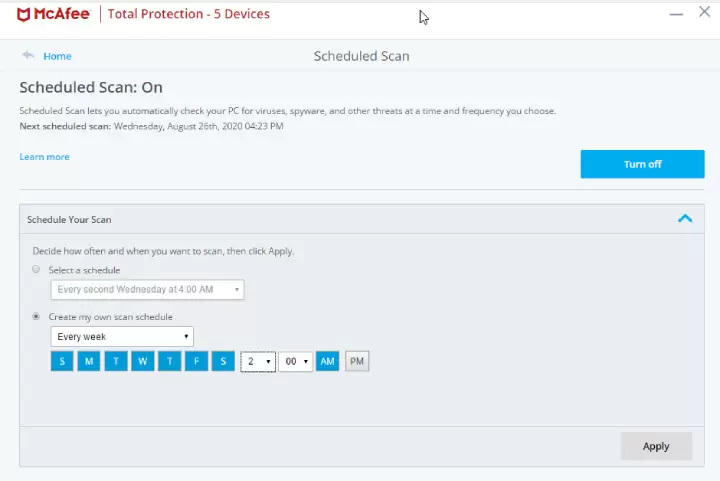
Task: Toggle Thursday day button
Action: 169,361
